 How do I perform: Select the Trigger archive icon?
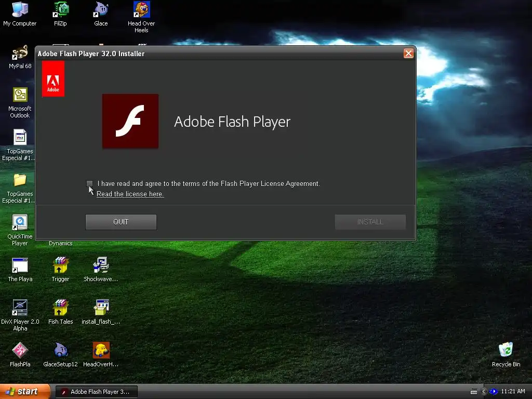[60, 270]
